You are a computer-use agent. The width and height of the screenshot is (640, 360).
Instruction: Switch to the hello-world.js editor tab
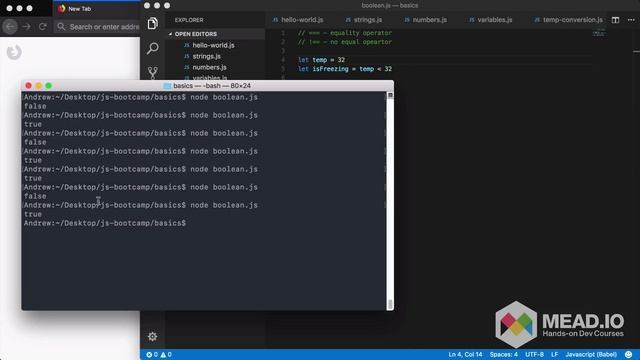tap(298, 20)
